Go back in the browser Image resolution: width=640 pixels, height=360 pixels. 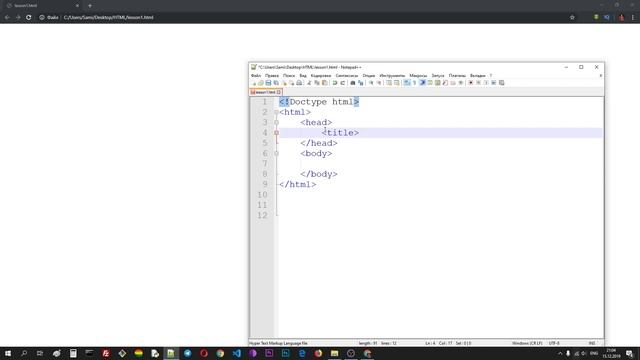pos(7,18)
